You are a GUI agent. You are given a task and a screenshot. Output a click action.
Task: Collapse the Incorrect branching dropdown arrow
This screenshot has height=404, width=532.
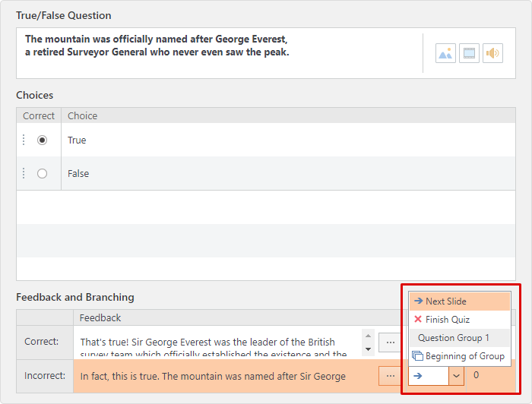(x=456, y=376)
